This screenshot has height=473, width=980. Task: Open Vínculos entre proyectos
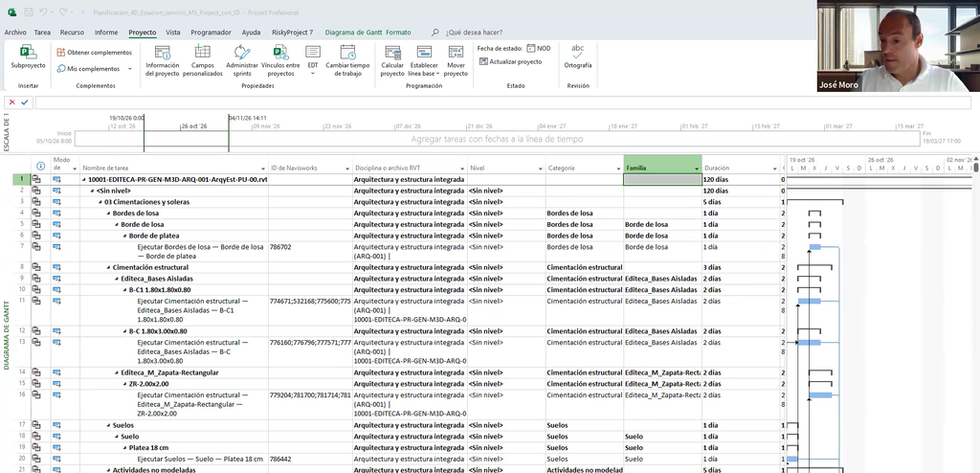280,60
